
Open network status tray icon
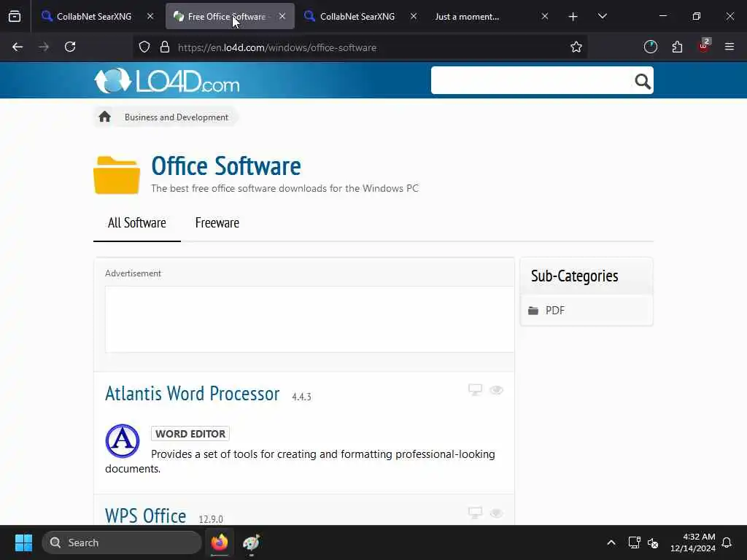(634, 542)
